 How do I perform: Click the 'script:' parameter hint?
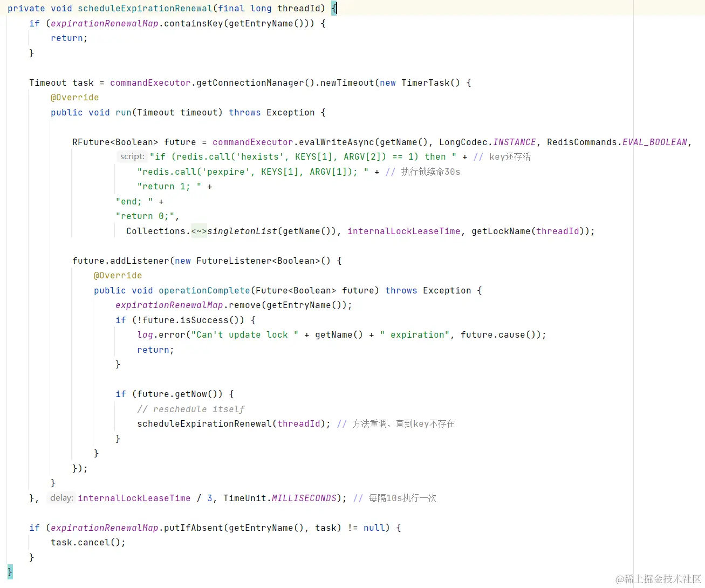point(132,156)
